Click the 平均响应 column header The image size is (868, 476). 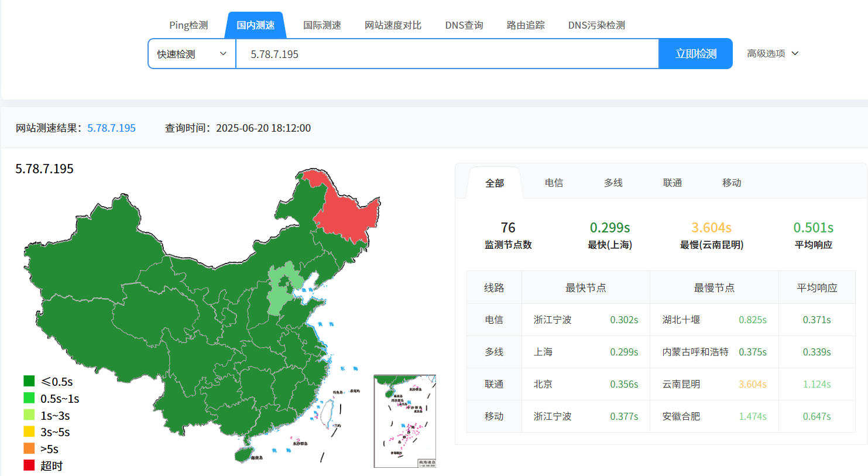point(817,287)
